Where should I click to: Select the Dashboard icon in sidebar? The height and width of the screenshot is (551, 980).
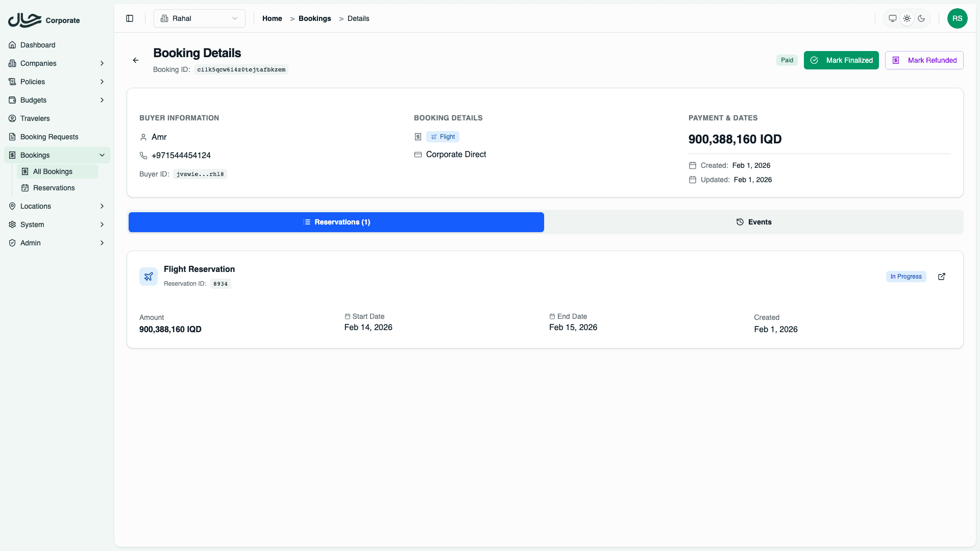[12, 45]
